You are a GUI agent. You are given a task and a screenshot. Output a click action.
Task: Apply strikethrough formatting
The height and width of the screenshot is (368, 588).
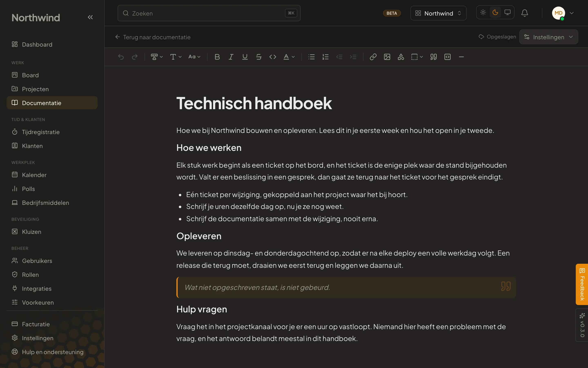pos(258,57)
